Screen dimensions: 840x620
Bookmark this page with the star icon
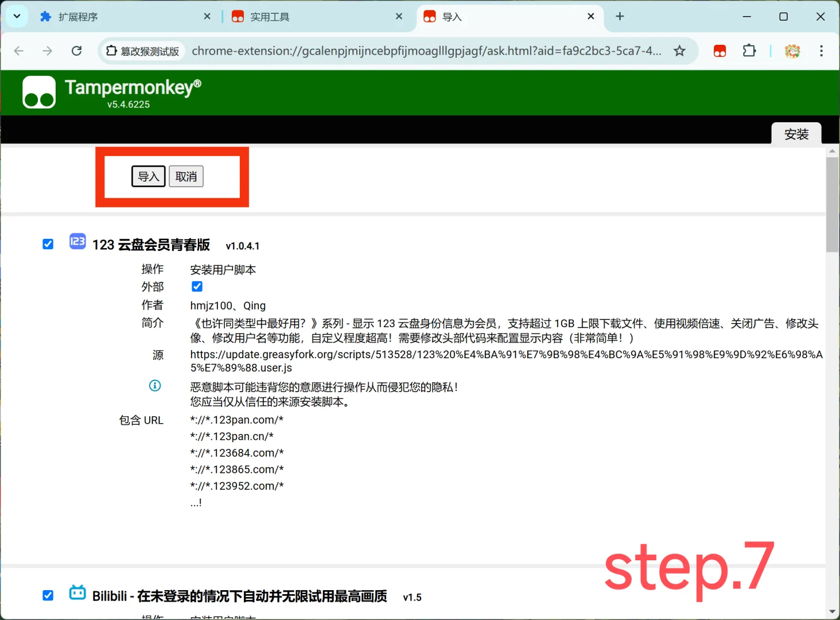coord(679,51)
